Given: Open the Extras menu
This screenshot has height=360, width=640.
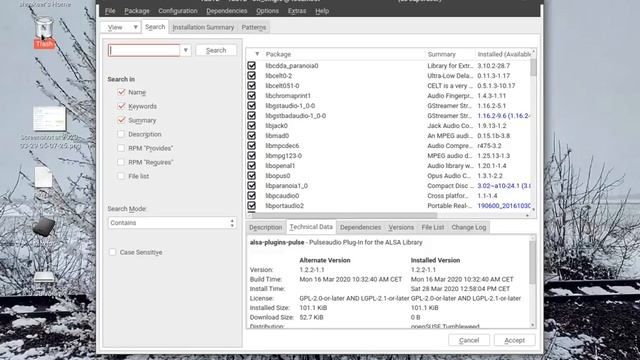Looking at the screenshot, I should 297,11.
